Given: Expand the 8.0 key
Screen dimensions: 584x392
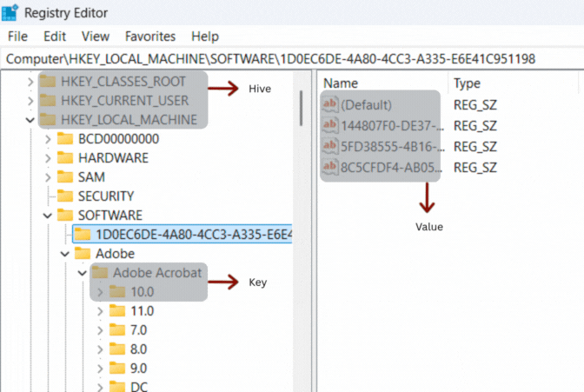Looking at the screenshot, I should coord(100,349).
